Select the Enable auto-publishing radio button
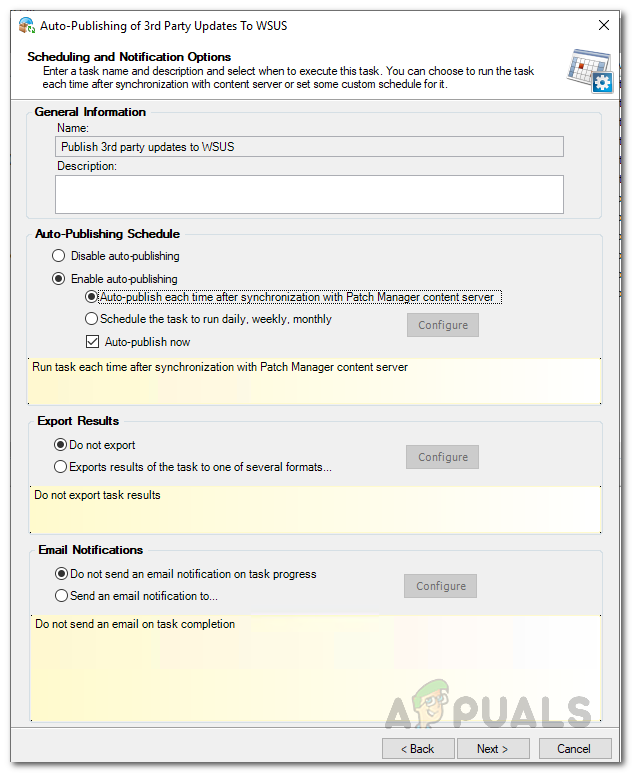The width and height of the screenshot is (632, 773). point(59,279)
